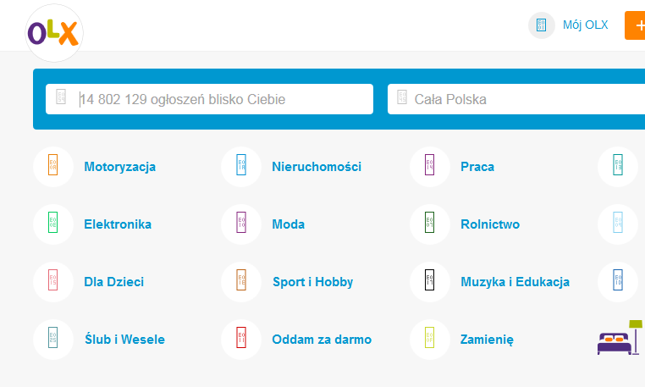This screenshot has height=387, width=645.
Task: Open the Ślub i Wesele category
Action: click(x=125, y=339)
